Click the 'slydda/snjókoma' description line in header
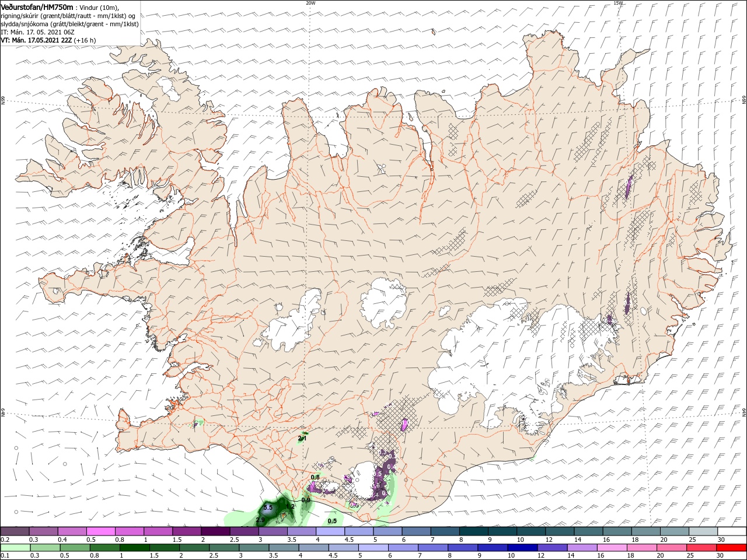This screenshot has height=560, width=747. coord(68,23)
